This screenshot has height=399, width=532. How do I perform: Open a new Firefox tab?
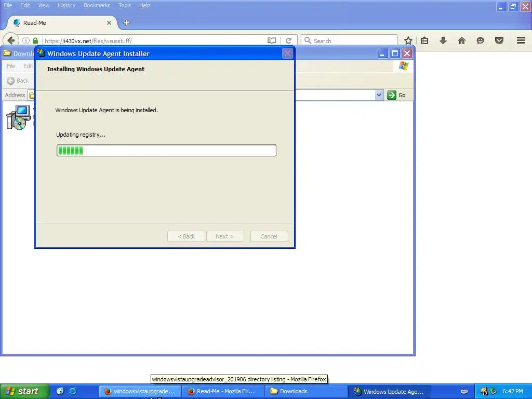(x=126, y=23)
